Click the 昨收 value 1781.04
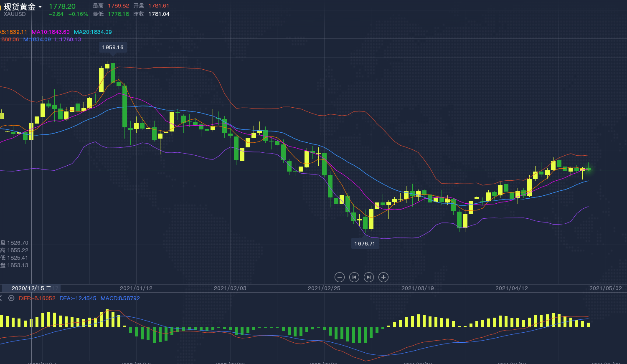 point(159,14)
